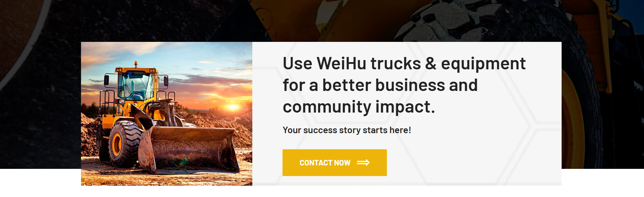
Task: Click the setting sun in the photo
Action: click(233, 107)
